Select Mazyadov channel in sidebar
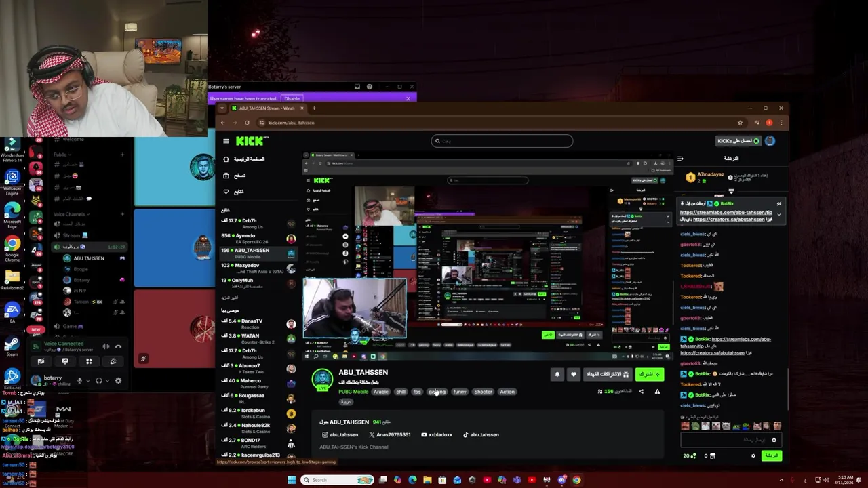This screenshot has height=488, width=868. click(x=258, y=268)
